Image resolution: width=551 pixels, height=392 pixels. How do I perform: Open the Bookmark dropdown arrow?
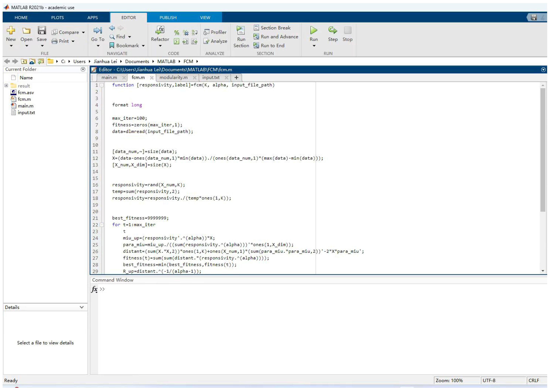[x=143, y=46]
